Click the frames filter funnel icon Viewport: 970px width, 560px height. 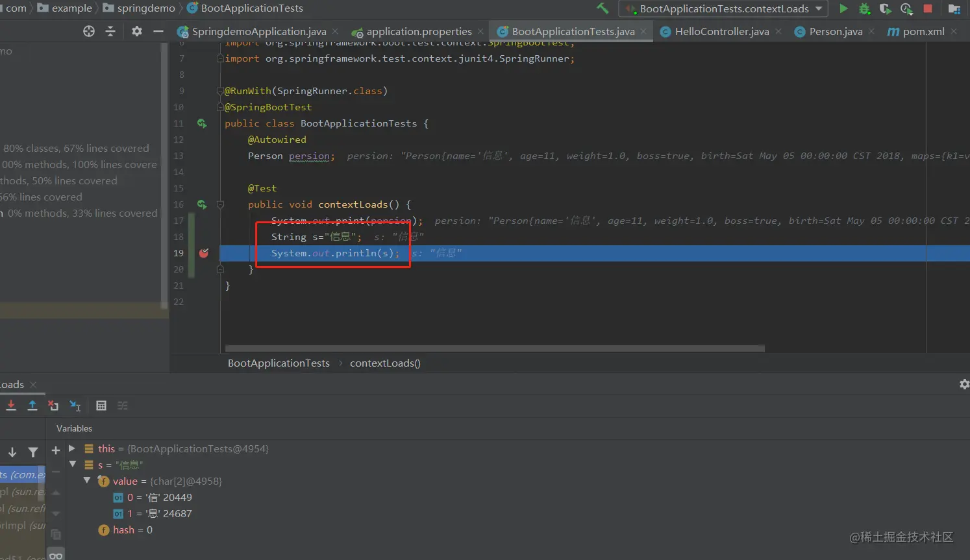tap(33, 452)
